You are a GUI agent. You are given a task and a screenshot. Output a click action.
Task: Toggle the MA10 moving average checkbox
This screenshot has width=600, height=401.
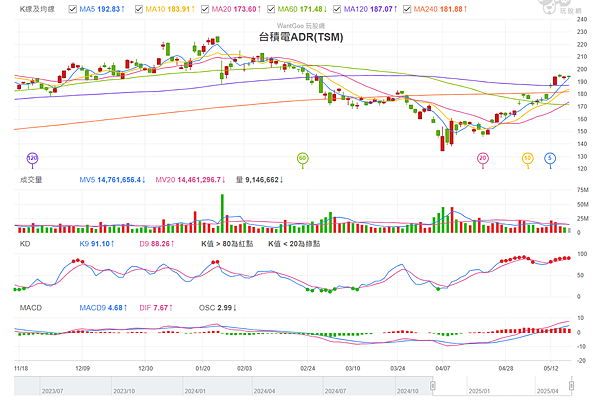pos(139,9)
